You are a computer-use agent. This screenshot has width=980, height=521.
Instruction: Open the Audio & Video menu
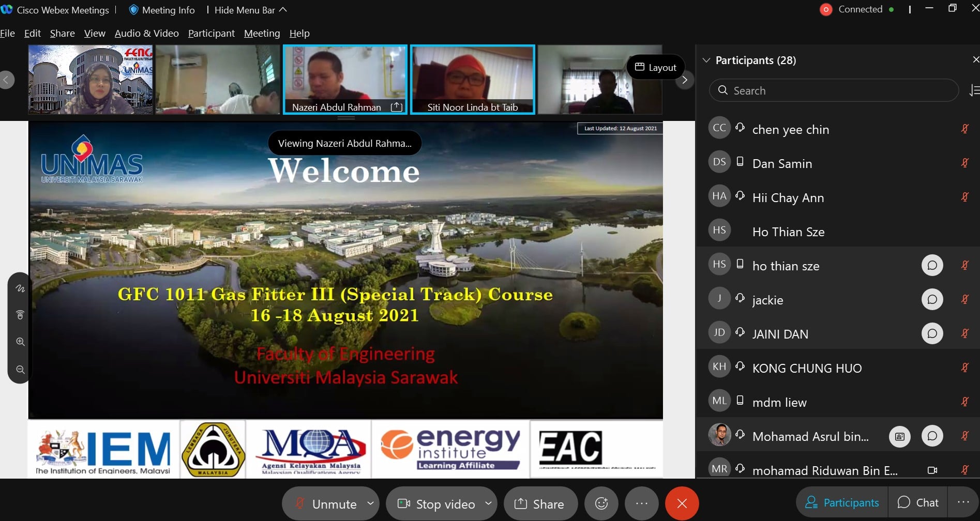click(x=147, y=33)
